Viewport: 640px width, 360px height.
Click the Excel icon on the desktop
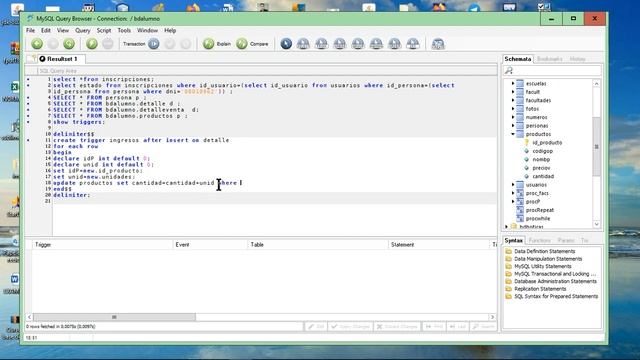click(15, 87)
